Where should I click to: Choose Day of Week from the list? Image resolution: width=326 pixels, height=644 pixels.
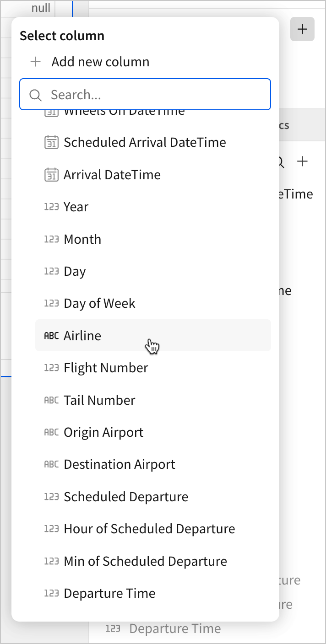pos(99,303)
